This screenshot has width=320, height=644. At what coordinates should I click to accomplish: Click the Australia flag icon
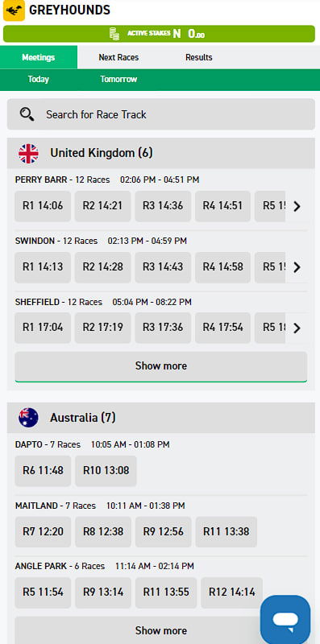pyautogui.click(x=28, y=418)
